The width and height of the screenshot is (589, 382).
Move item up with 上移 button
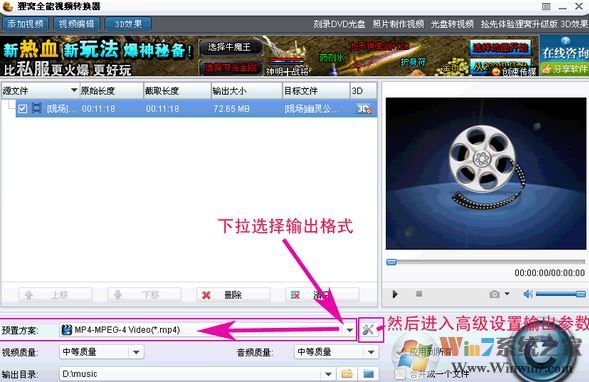coord(55,295)
